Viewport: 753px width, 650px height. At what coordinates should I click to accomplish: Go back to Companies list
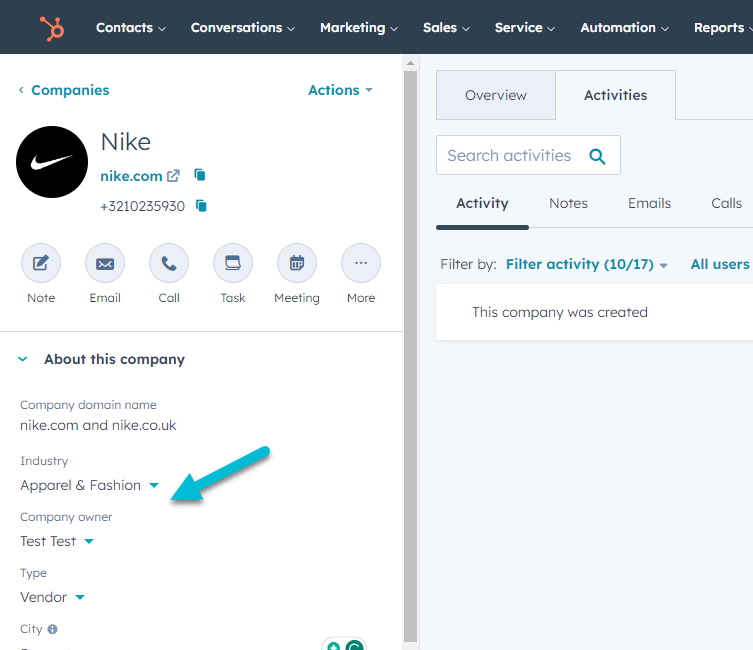point(70,90)
